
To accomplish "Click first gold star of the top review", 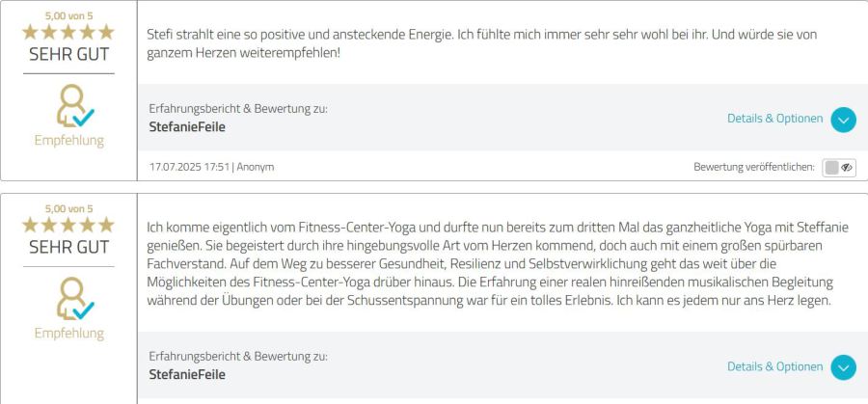I will tap(31, 31).
